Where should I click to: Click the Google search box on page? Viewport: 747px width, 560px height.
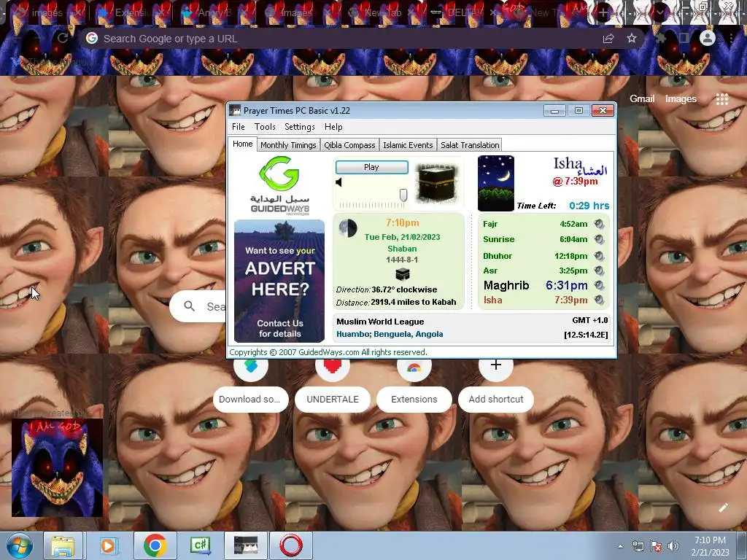click(x=198, y=306)
